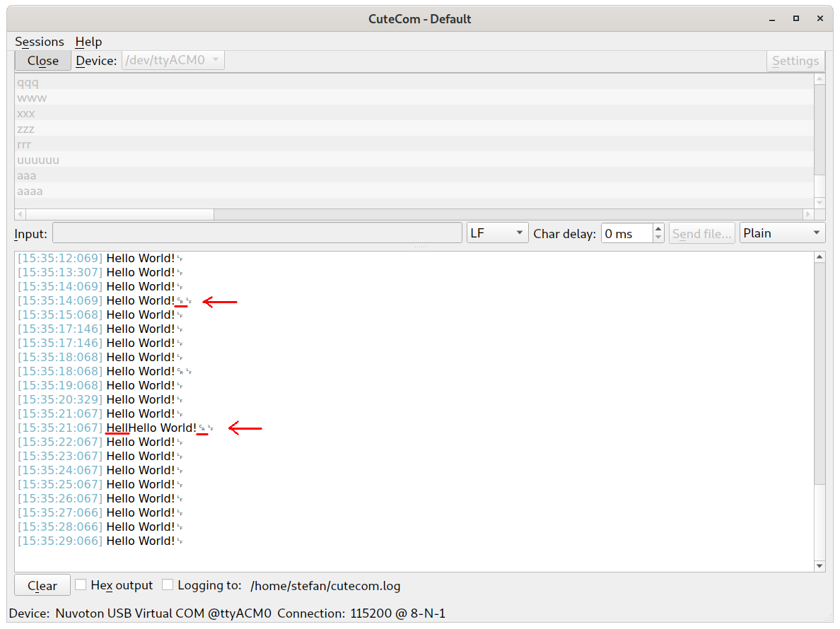Screen dimensions: 840x629
Task: Select history entry 'rrr'
Action: click(x=414, y=145)
